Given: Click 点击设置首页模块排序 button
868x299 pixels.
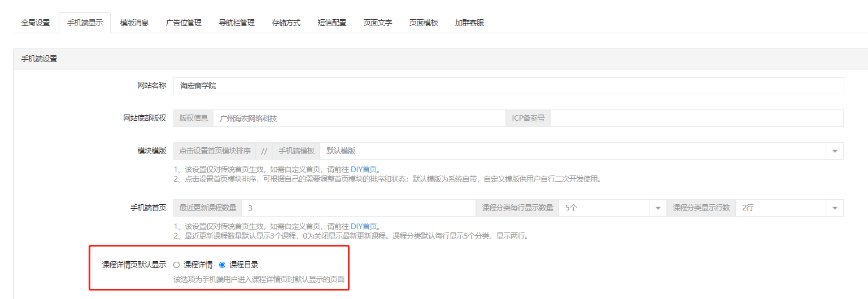Looking at the screenshot, I should [x=215, y=151].
